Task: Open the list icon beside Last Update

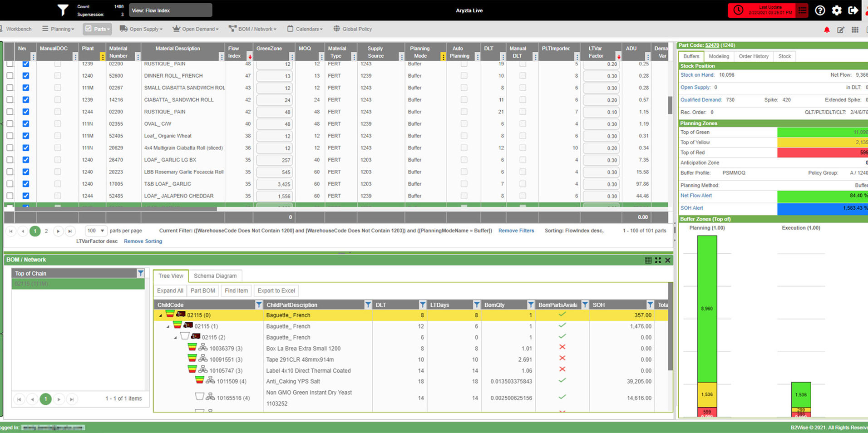Action: (x=802, y=10)
